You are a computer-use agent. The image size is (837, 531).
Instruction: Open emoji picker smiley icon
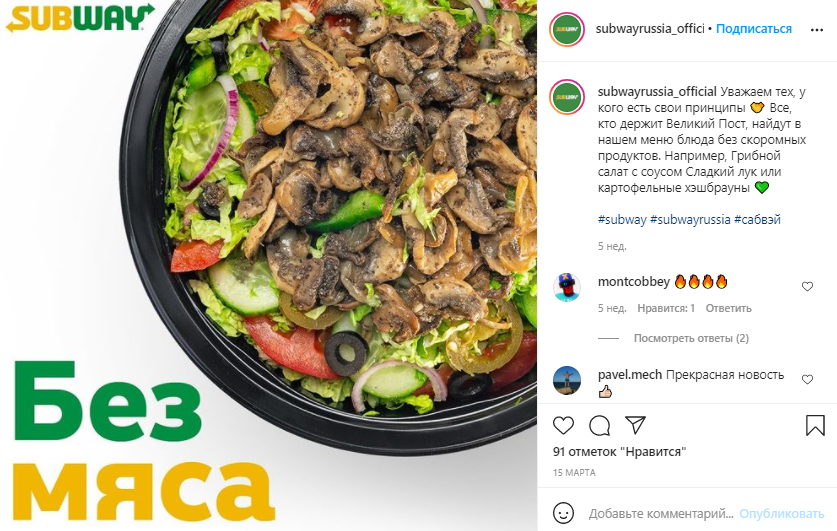pyautogui.click(x=563, y=513)
